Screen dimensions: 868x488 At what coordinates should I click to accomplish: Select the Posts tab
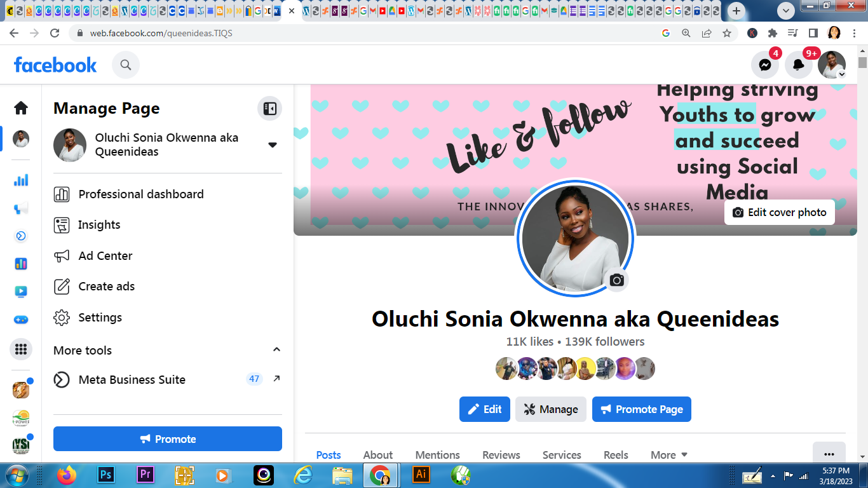tap(329, 455)
